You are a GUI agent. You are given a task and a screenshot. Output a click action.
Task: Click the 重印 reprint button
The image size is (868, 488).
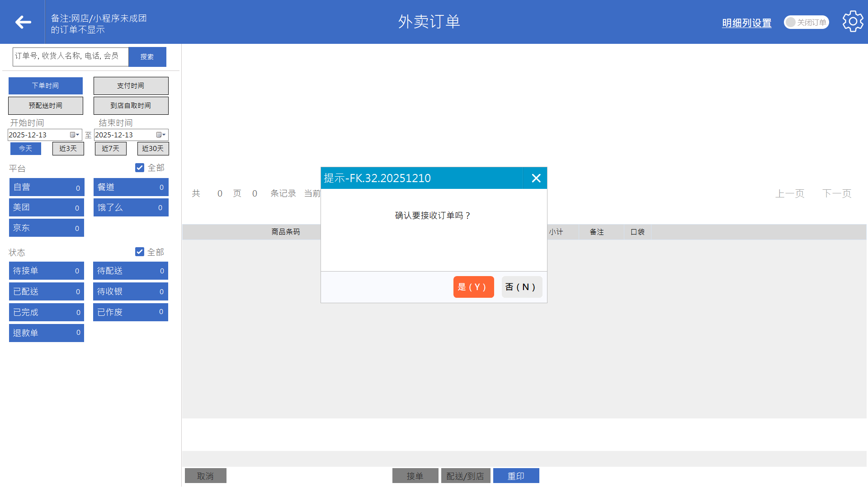(x=516, y=476)
